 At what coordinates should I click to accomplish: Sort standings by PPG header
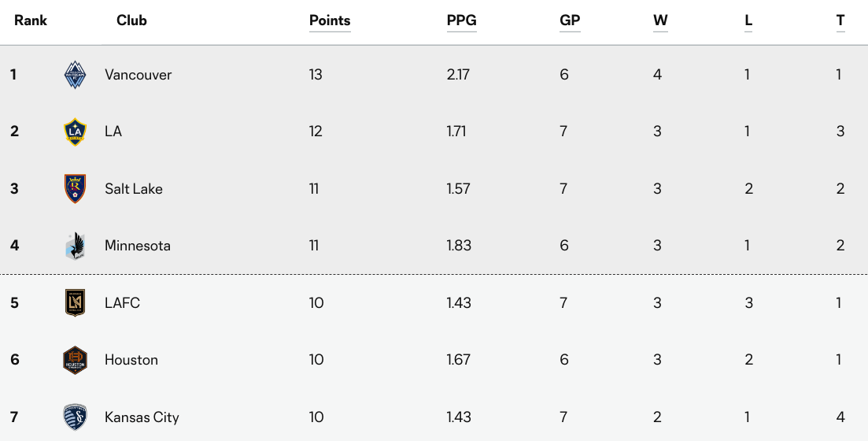click(461, 20)
